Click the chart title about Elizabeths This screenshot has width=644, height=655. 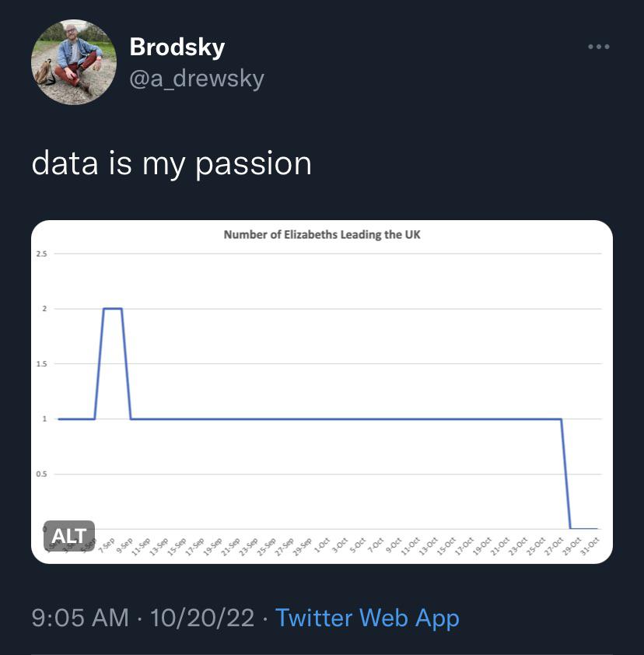[x=322, y=234]
